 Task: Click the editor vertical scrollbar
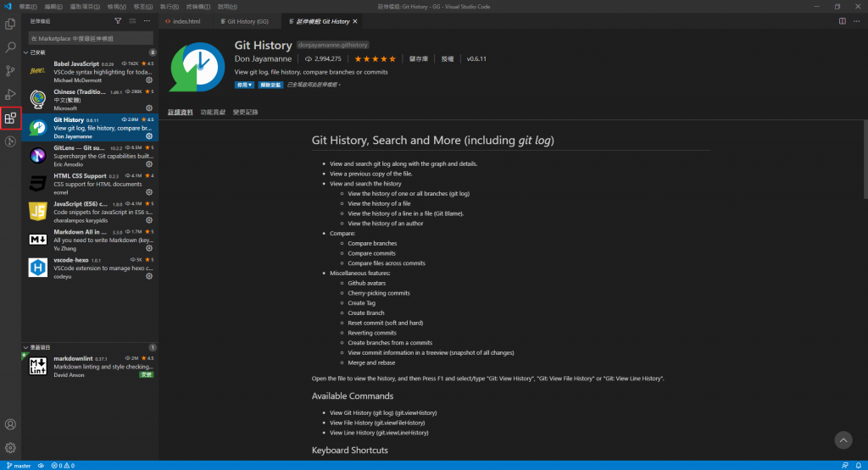pyautogui.click(x=865, y=160)
